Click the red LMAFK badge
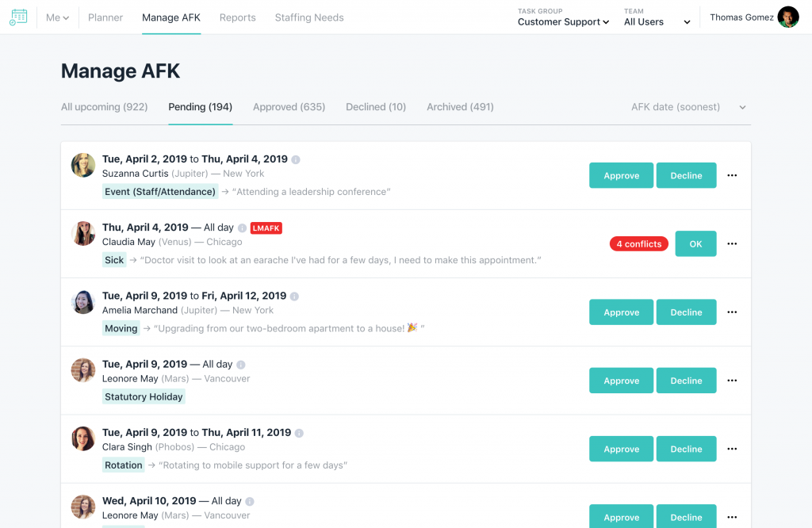 266,228
